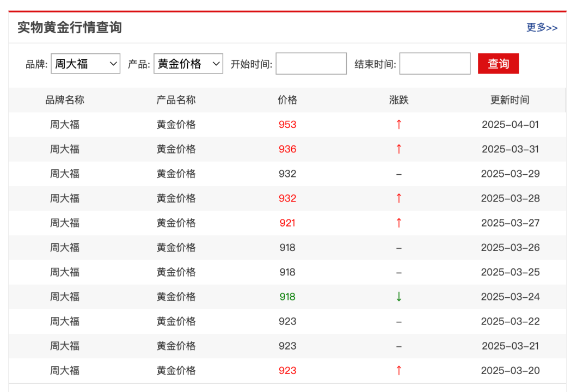Viewport: 571px width, 392px height.
Task: Click the 品牌名称 column header
Action: [65, 100]
